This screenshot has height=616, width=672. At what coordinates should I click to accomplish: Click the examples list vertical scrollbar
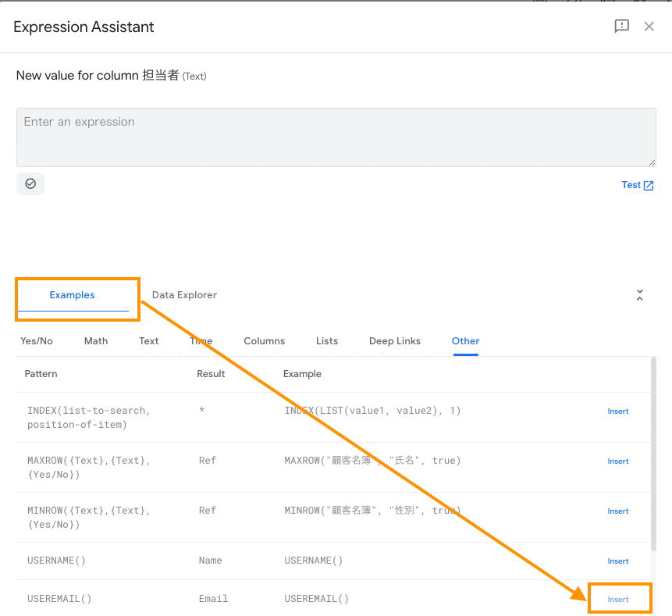click(654, 453)
